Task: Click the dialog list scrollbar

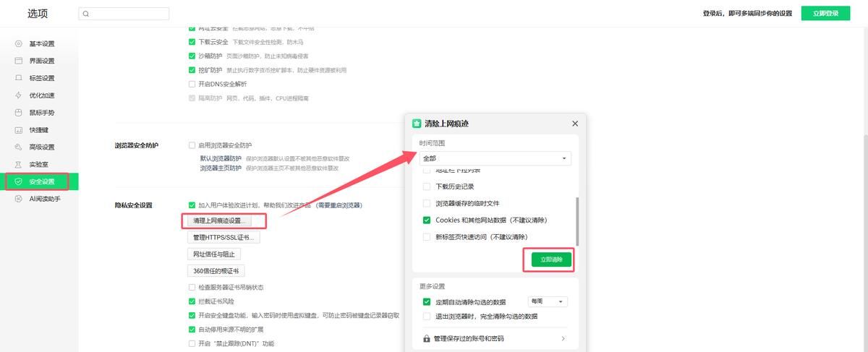Action: tap(577, 221)
